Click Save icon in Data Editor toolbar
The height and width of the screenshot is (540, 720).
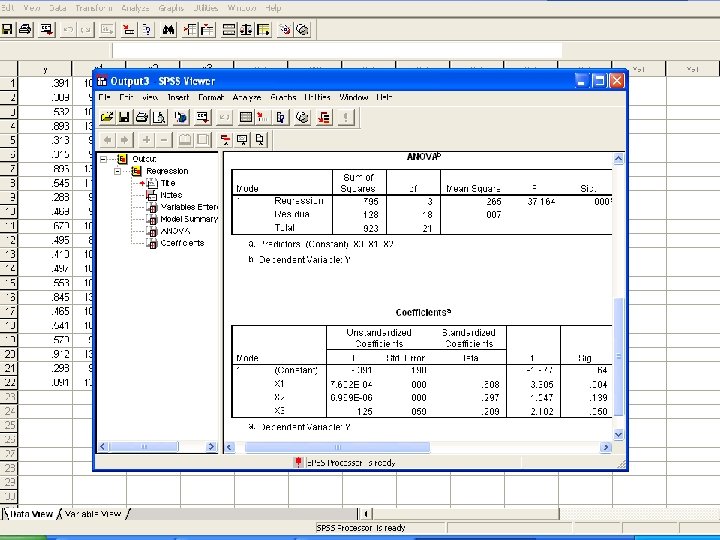point(7,30)
